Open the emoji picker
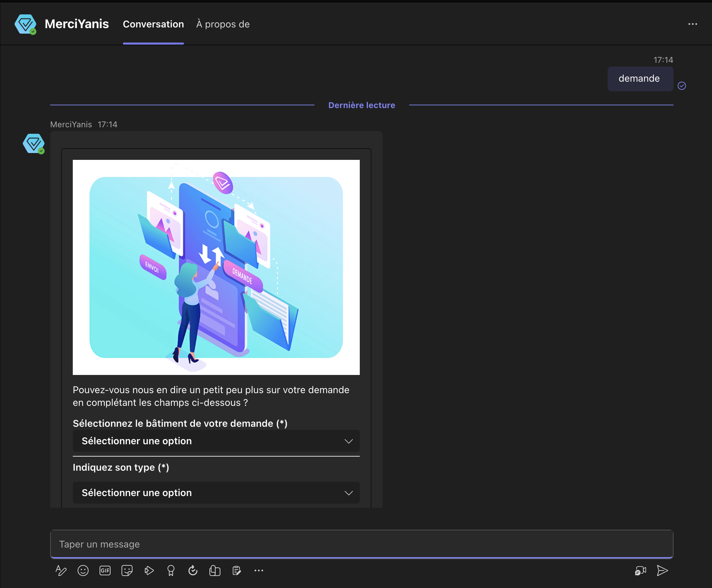 click(83, 571)
